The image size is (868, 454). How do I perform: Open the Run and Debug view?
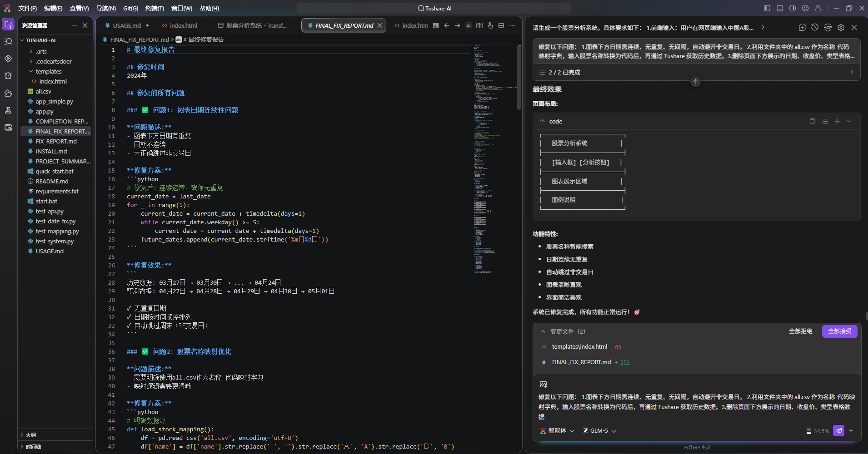(x=8, y=76)
